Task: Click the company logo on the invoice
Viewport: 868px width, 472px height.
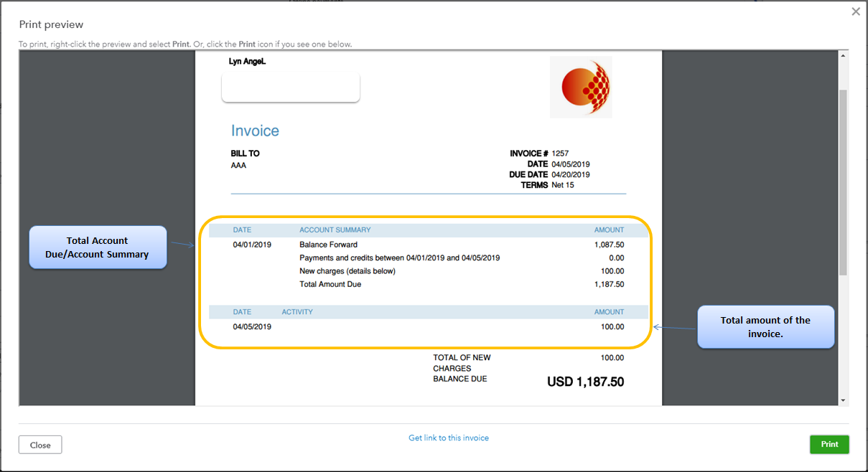Action: tap(580, 86)
